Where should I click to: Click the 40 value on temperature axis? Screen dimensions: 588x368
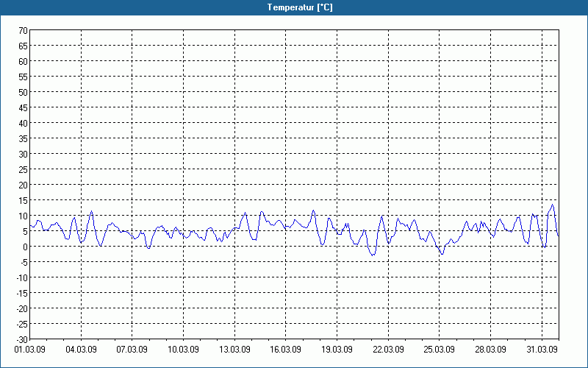[24, 123]
